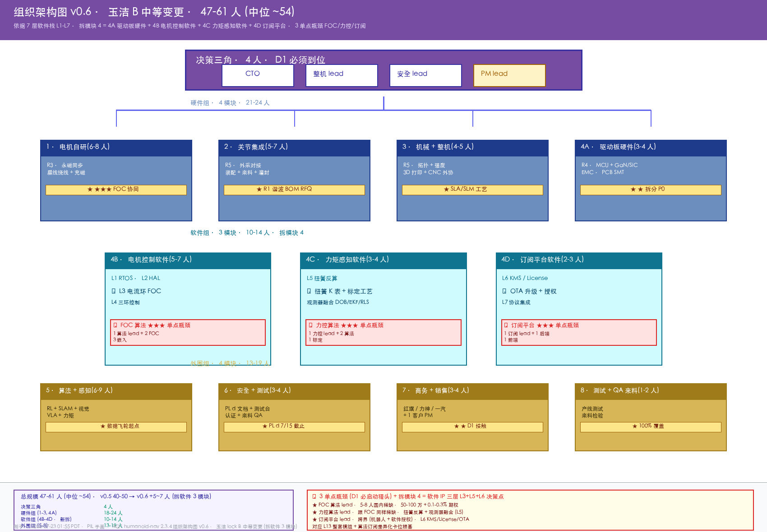Select card header '5 · 算法 + 感知(6-9 人)'
Viewport: 767px width, 532px height.
[116, 391]
